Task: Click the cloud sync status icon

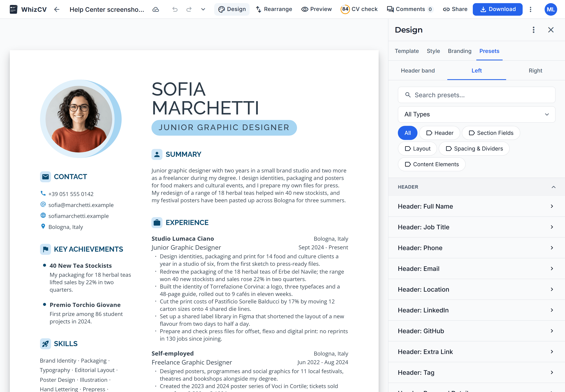Action: (x=156, y=9)
